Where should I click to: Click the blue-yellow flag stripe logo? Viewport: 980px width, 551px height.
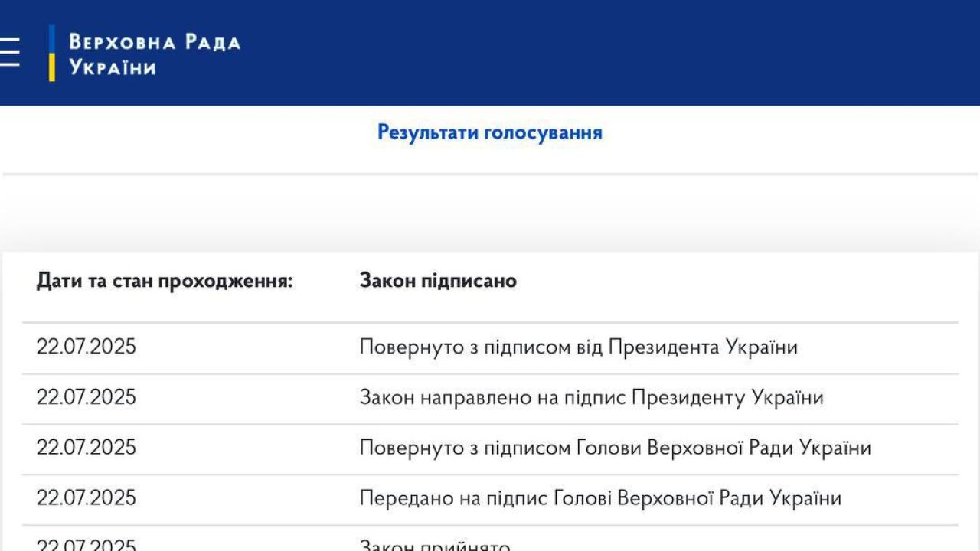coord(52,53)
